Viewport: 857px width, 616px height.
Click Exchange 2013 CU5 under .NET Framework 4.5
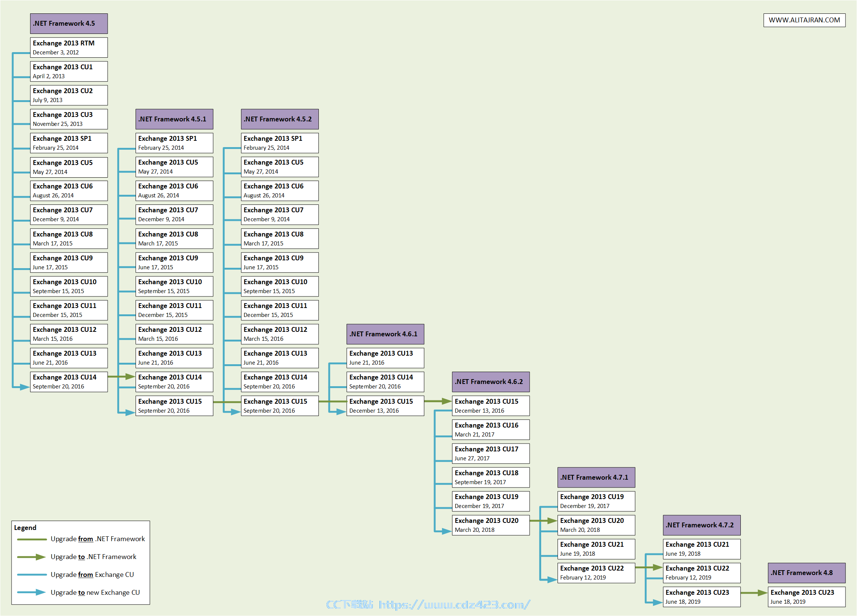69,167
